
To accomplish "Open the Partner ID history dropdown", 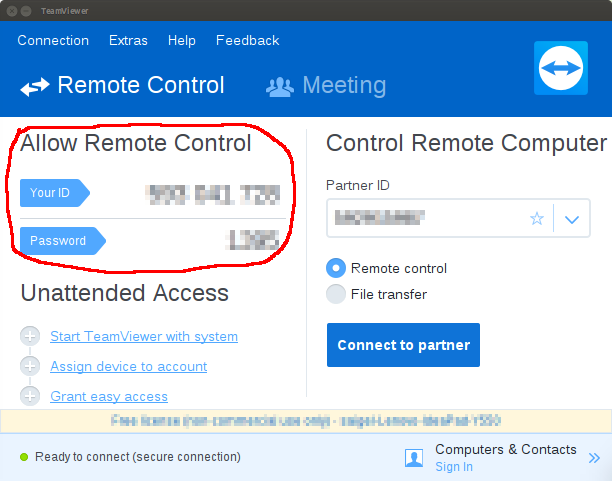I will pos(572,219).
